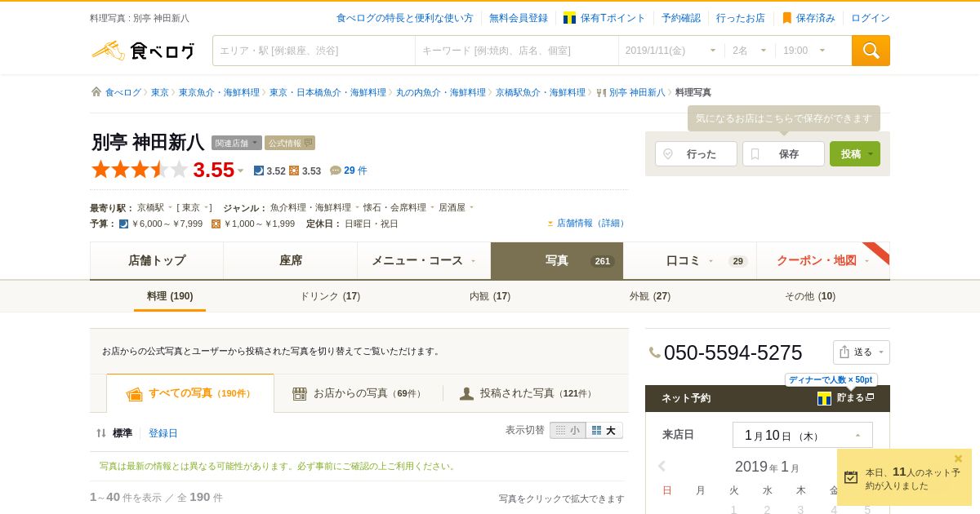The image size is (980, 514).
Task: Click the share icon on 送る button
Action: 844,352
